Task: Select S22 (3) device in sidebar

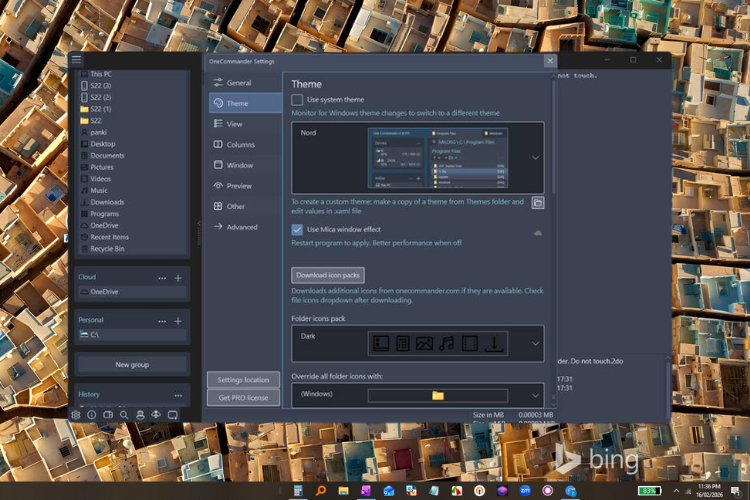Action: pos(132,86)
